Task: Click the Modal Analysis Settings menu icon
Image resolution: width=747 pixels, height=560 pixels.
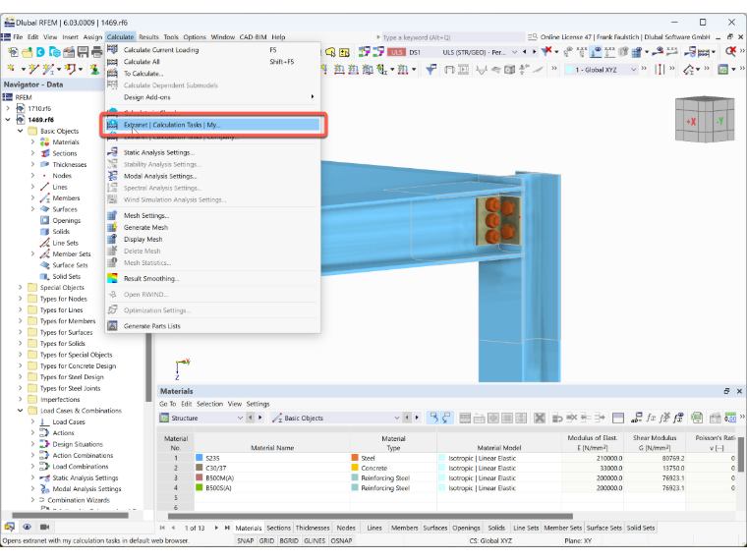Action: click(x=112, y=176)
